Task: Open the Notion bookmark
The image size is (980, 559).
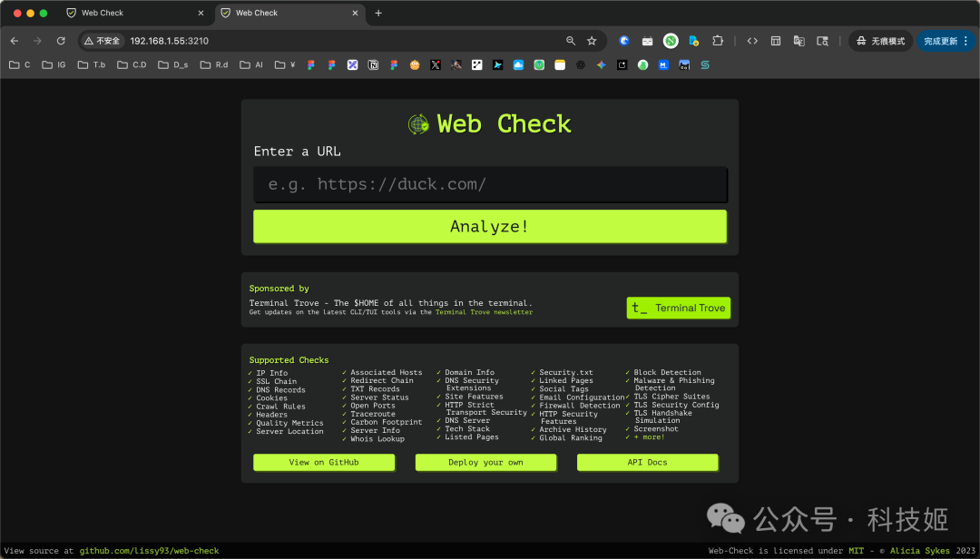Action: (x=373, y=64)
